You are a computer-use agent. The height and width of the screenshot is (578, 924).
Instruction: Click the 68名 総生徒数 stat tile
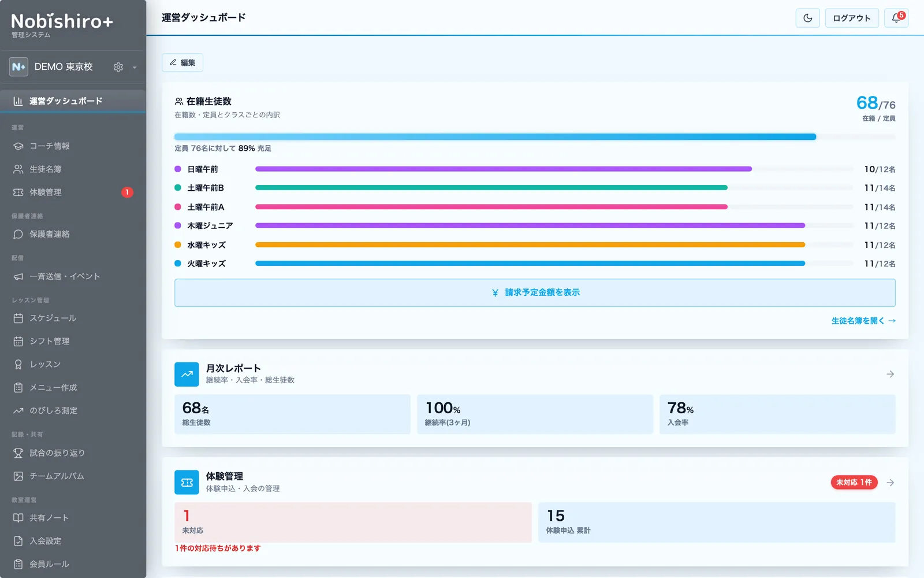click(x=292, y=414)
